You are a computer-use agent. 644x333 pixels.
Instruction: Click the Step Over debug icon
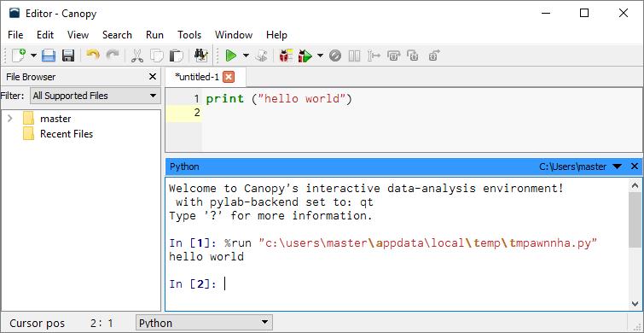[393, 55]
